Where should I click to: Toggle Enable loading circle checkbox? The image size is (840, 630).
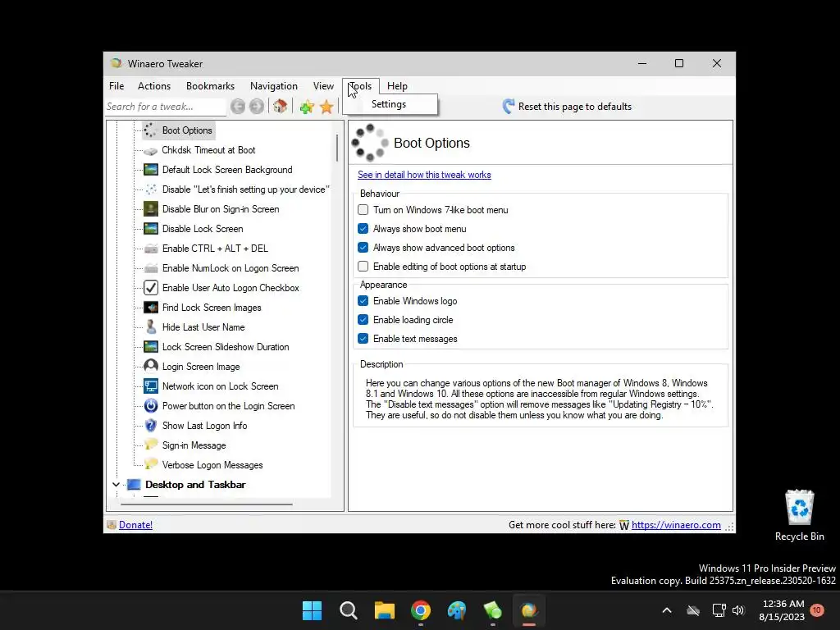363,319
